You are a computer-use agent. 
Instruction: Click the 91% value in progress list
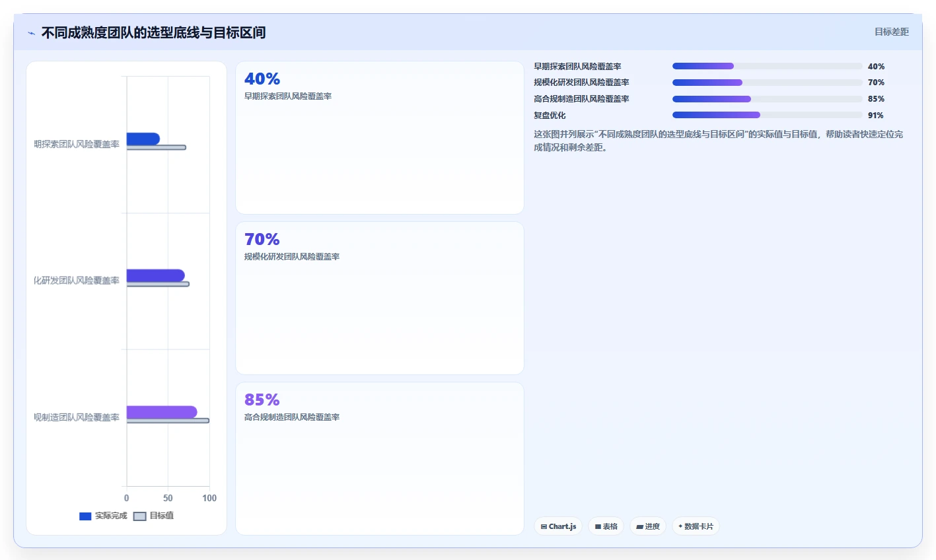pyautogui.click(x=876, y=116)
